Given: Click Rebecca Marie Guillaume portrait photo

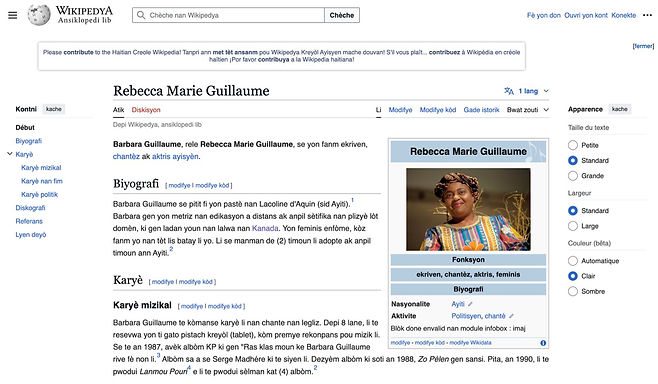Looking at the screenshot, I should point(468,209).
